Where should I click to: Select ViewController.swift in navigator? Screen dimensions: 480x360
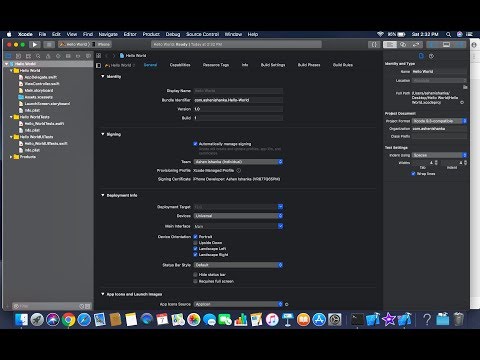tap(42, 84)
